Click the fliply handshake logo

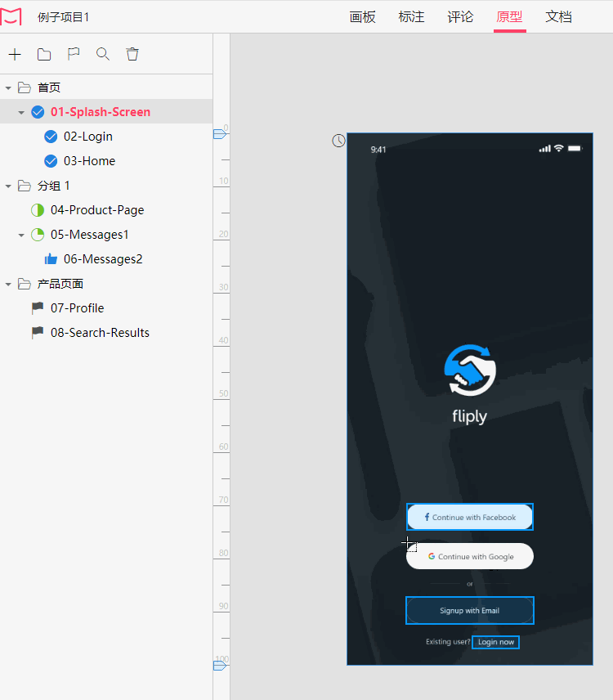coord(470,370)
